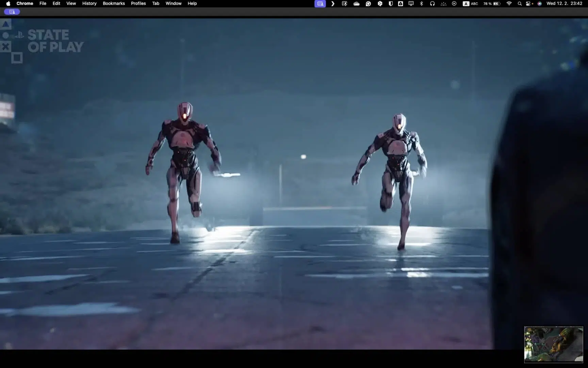The height and width of the screenshot is (368, 588).
Task: Open the Help menu
Action: click(192, 3)
